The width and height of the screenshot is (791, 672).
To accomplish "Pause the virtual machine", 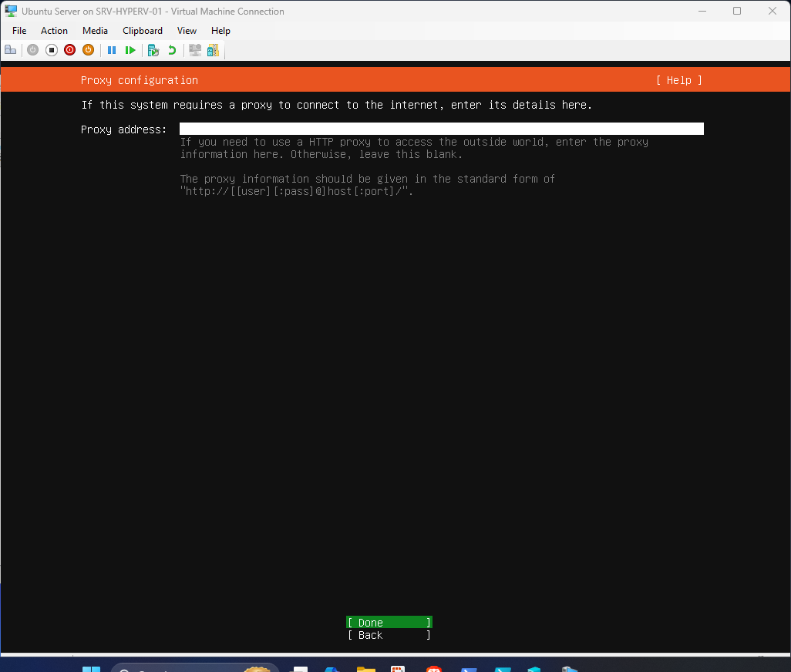I will [112, 49].
